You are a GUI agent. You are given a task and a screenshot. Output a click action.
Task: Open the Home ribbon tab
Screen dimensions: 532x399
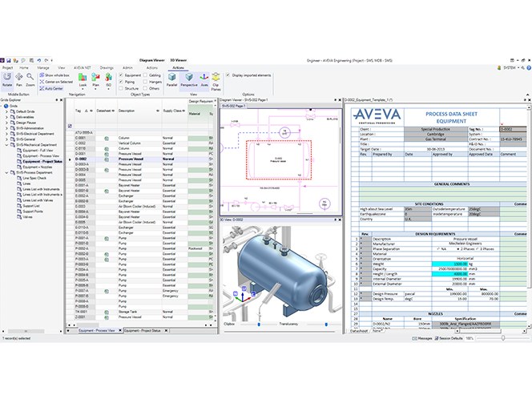coord(24,68)
